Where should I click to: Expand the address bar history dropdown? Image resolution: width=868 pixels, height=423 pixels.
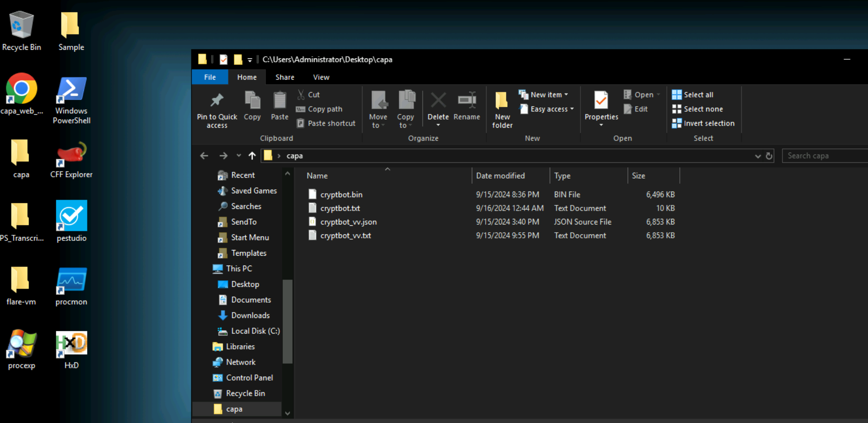click(757, 156)
